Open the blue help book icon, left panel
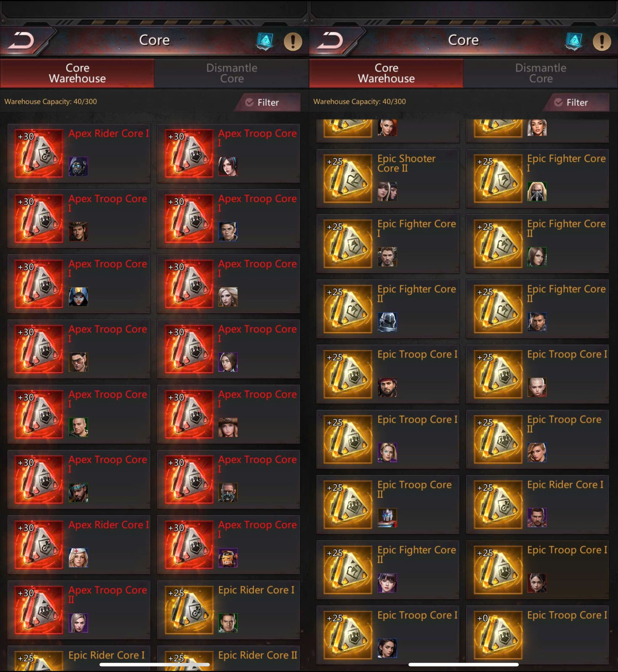Viewport: 618px width, 672px height. pos(265,41)
